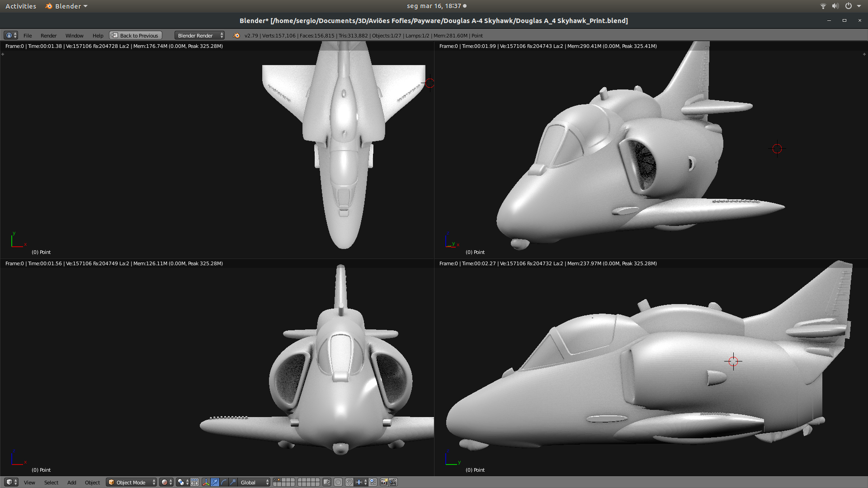Enable the 3D manipulator widget toggle
Image resolution: width=868 pixels, height=488 pixels.
point(206,482)
